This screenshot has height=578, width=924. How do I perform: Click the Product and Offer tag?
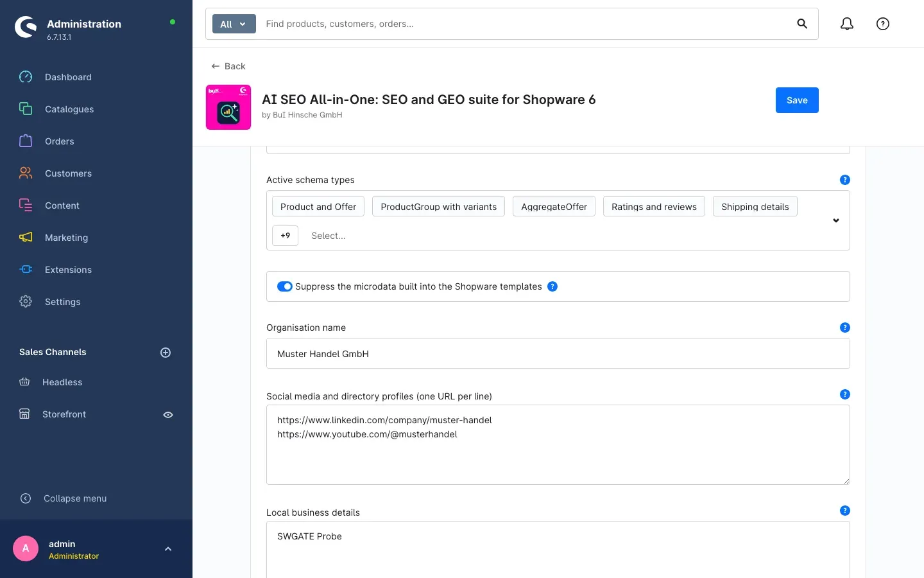point(318,207)
